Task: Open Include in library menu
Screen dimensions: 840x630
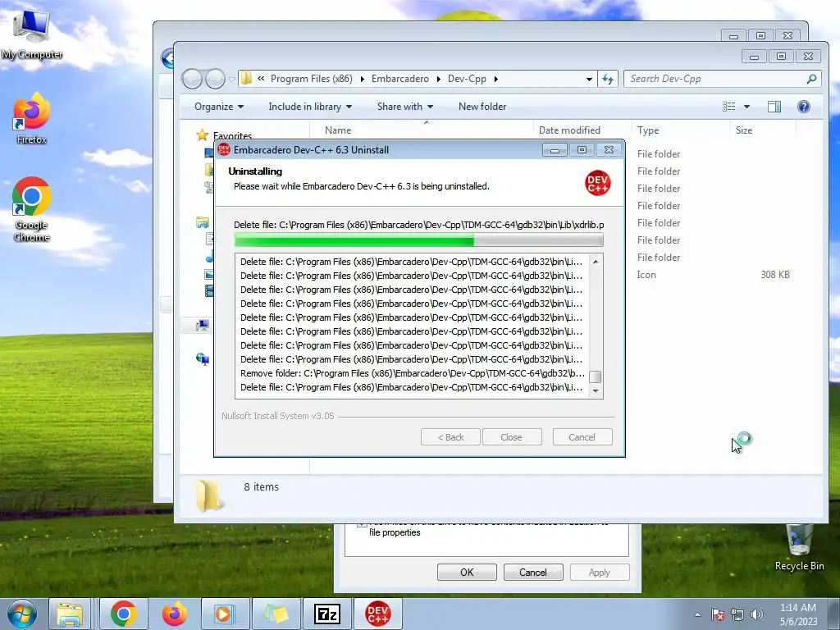Action: [x=310, y=107]
